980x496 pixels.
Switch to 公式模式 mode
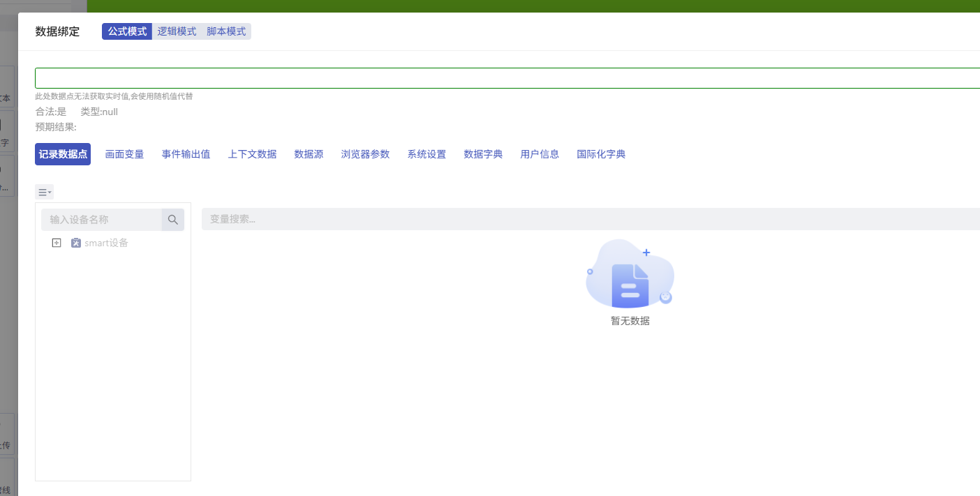coord(127,31)
